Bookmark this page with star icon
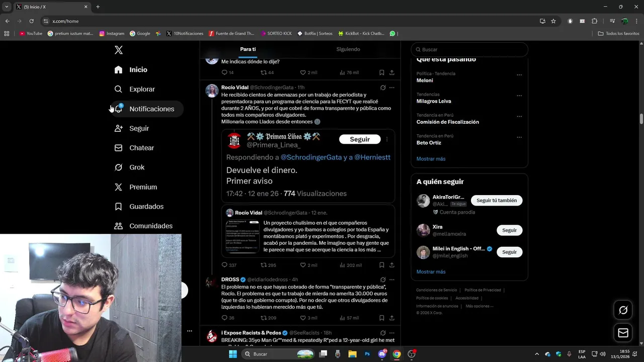Viewport: 644px width, 362px height. pos(553,21)
